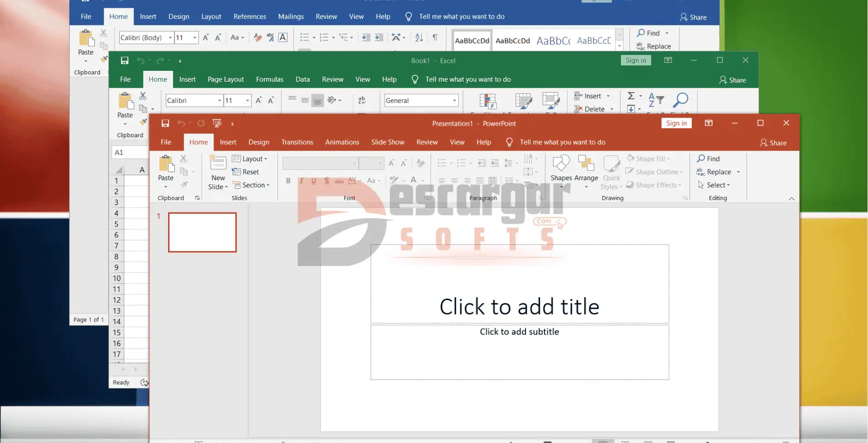The height and width of the screenshot is (443, 868).
Task: Click the Save icon in PowerPoint title bar
Action: click(165, 123)
